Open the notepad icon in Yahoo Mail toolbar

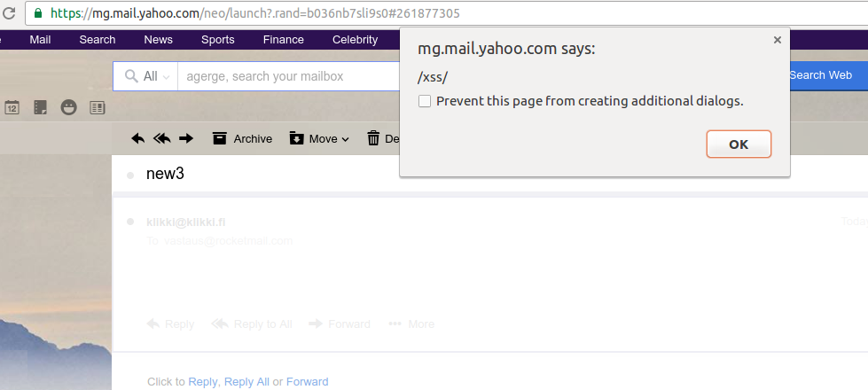[x=40, y=107]
